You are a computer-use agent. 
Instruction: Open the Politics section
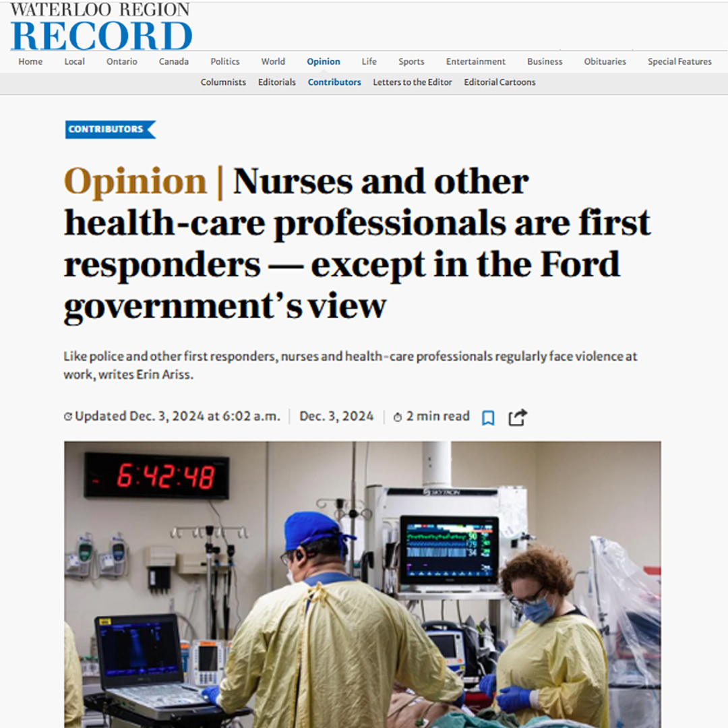click(224, 61)
